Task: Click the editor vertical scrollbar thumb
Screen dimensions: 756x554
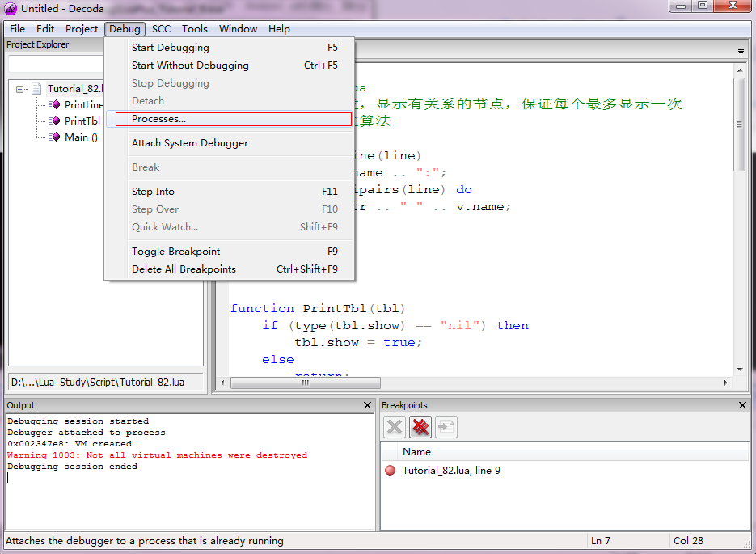Action: click(x=739, y=125)
